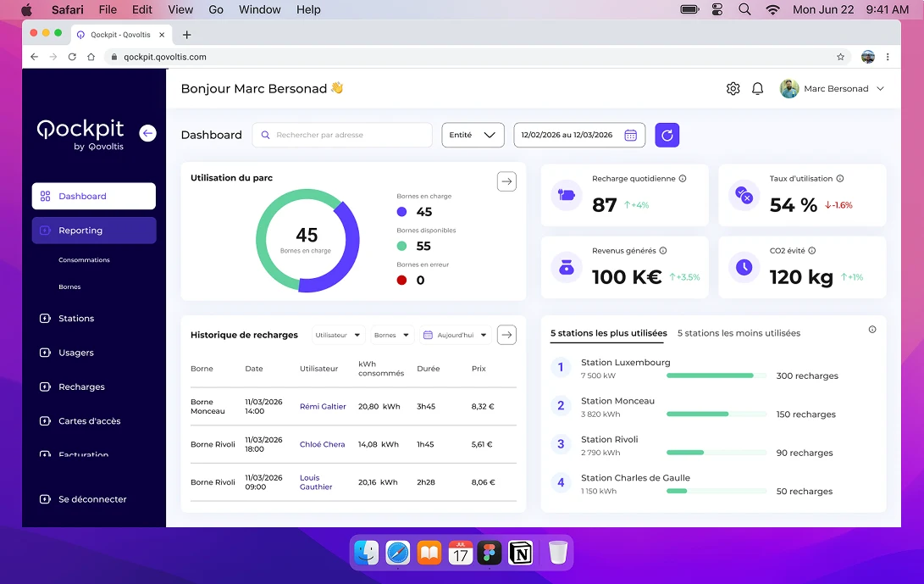Open Figma from the Dock
The height and width of the screenshot is (584, 924).
pos(490,553)
